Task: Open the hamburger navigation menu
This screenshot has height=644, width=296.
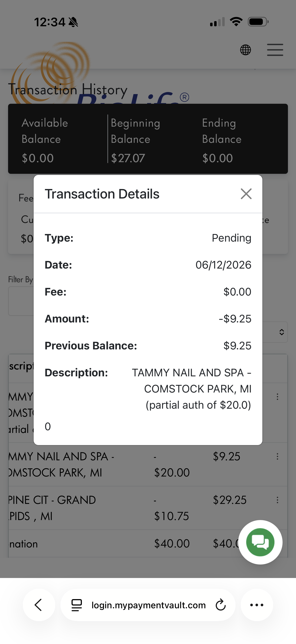Action: click(275, 50)
